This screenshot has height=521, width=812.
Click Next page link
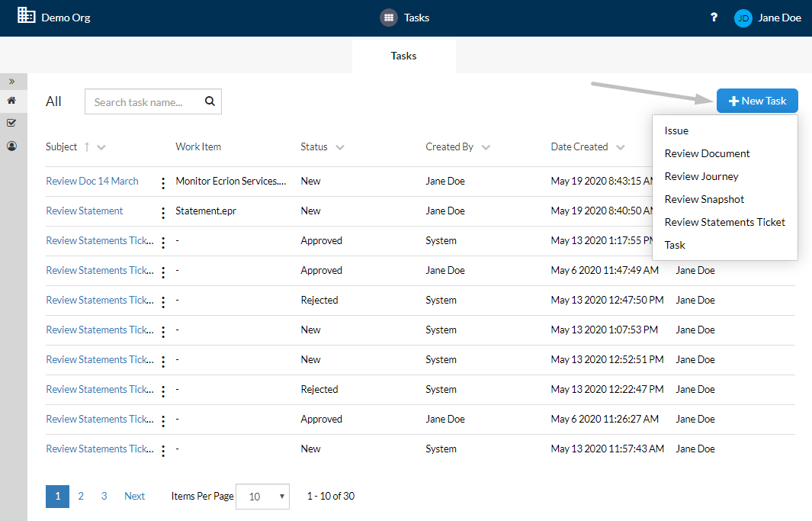coord(135,496)
